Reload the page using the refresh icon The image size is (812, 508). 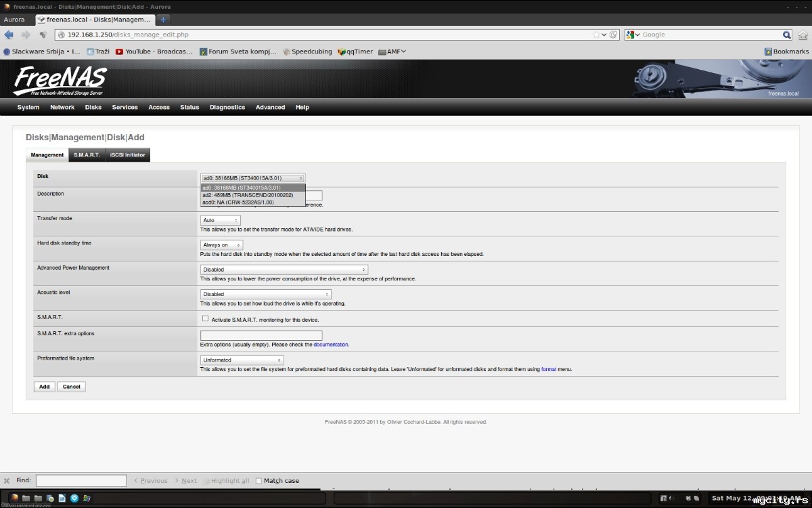pos(613,35)
